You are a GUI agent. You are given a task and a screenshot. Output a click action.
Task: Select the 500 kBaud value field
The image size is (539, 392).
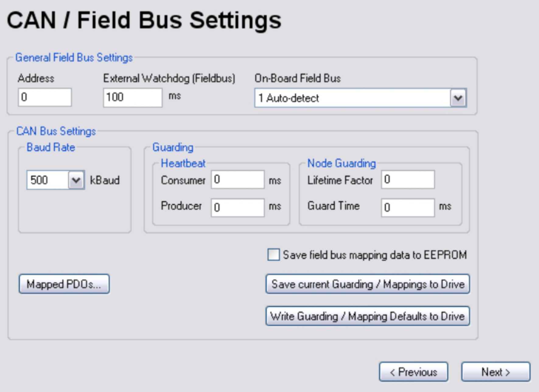47,180
